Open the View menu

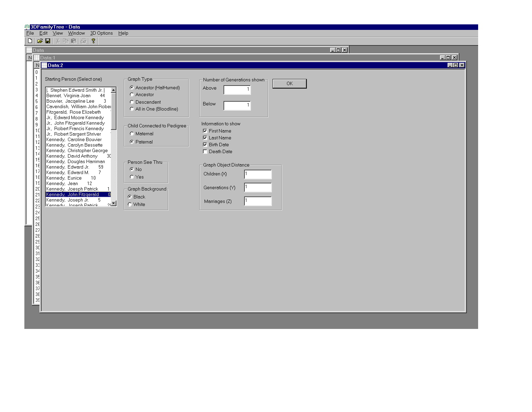pos(58,33)
